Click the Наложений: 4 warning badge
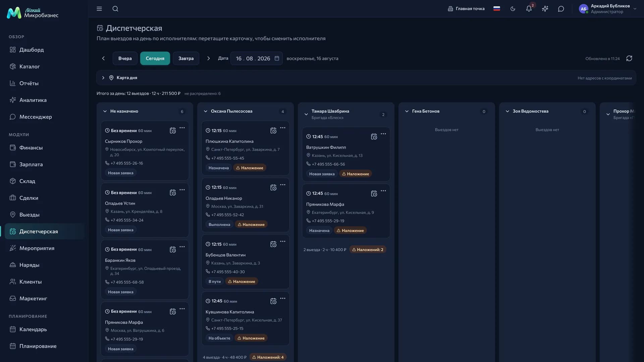Viewport: 644px width, 362px height. point(268,357)
